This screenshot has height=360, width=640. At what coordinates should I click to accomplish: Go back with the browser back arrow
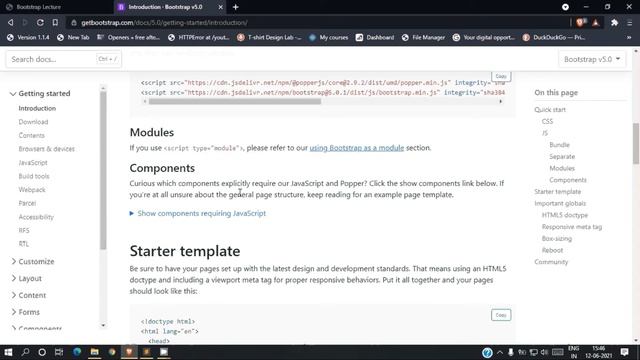pyautogui.click(x=11, y=22)
